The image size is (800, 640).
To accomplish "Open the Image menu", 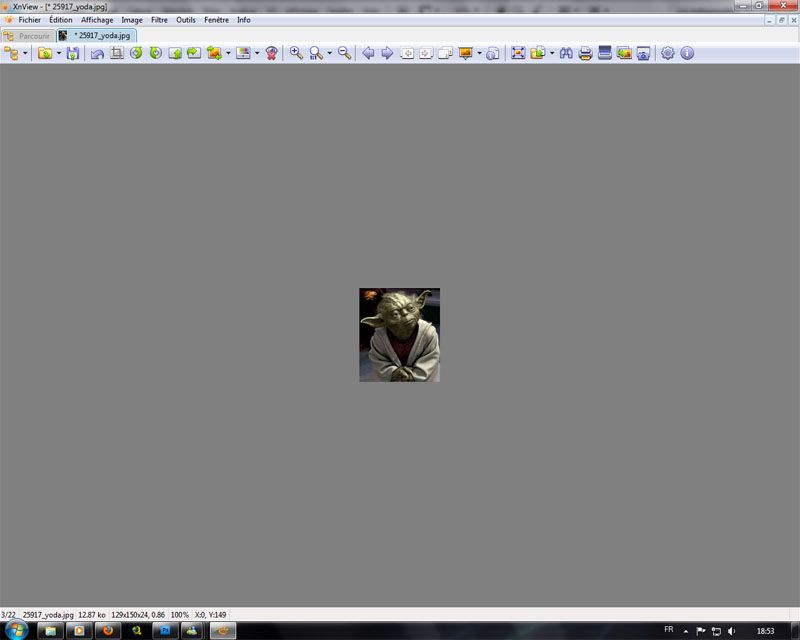I will pyautogui.click(x=132, y=20).
